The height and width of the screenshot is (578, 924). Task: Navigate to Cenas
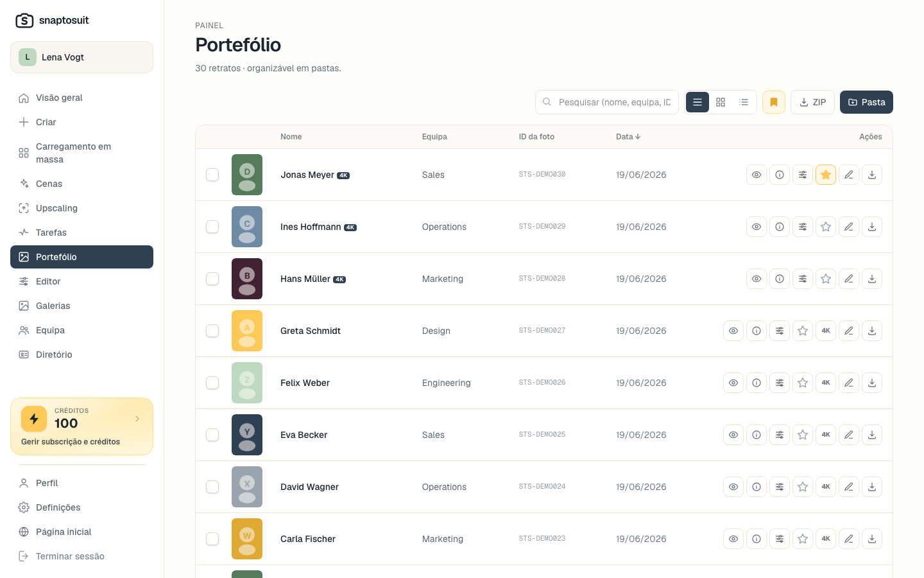click(x=81, y=184)
